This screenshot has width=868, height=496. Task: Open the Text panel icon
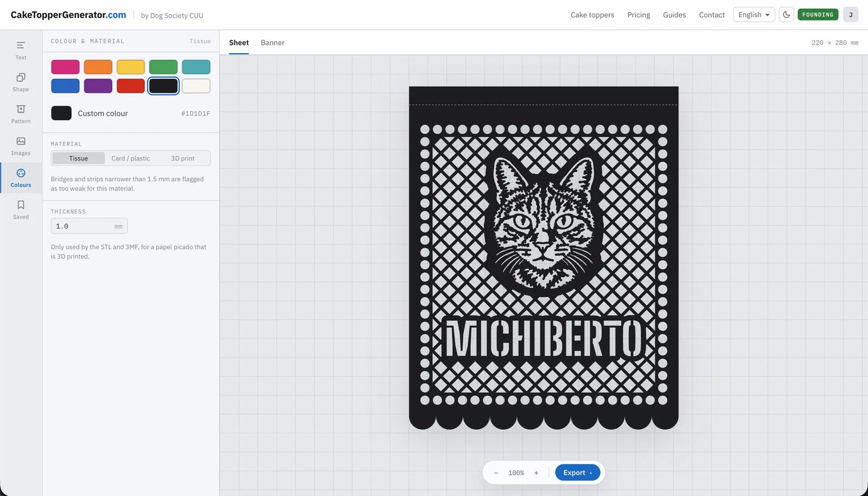[21, 50]
